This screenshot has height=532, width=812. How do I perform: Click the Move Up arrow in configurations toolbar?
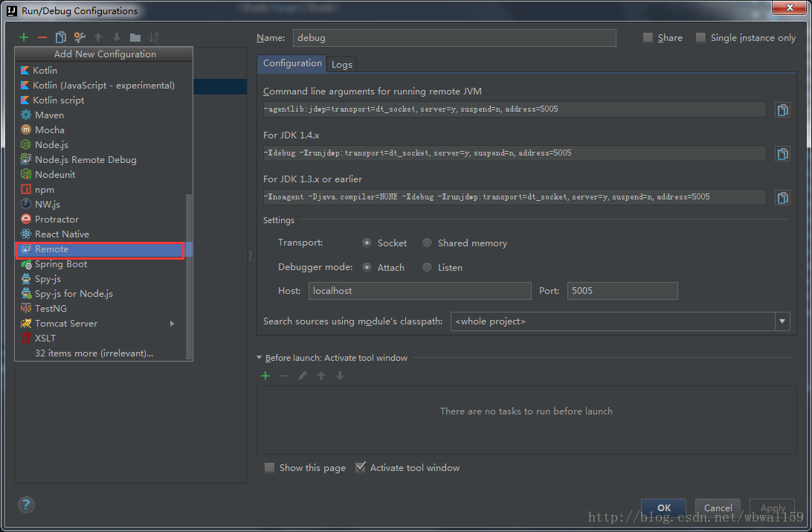[x=98, y=37]
